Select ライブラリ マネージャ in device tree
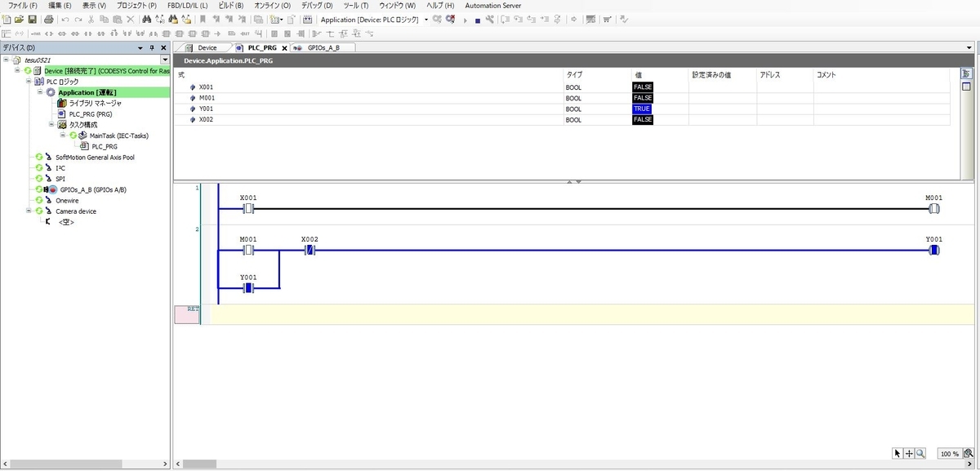Image resolution: width=980 pixels, height=471 pixels. pyautogui.click(x=96, y=103)
